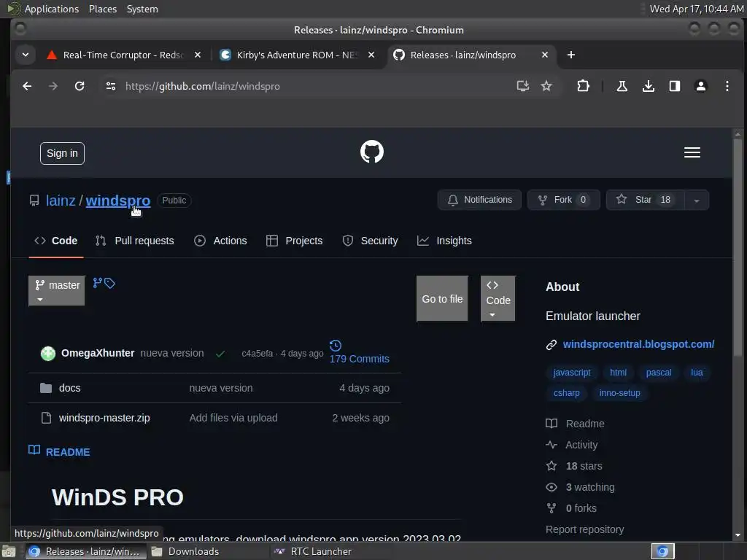Expand the Code download dropdown
747x560 pixels.
tap(498, 298)
